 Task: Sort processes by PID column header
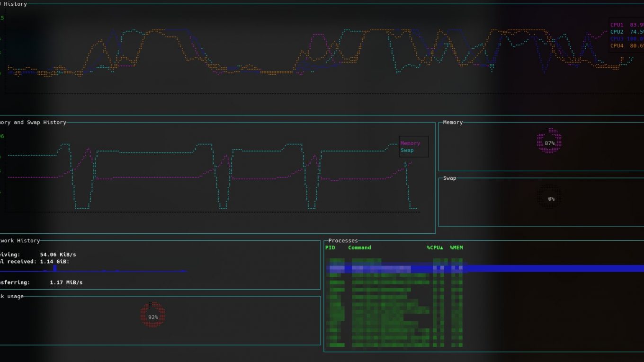click(330, 247)
